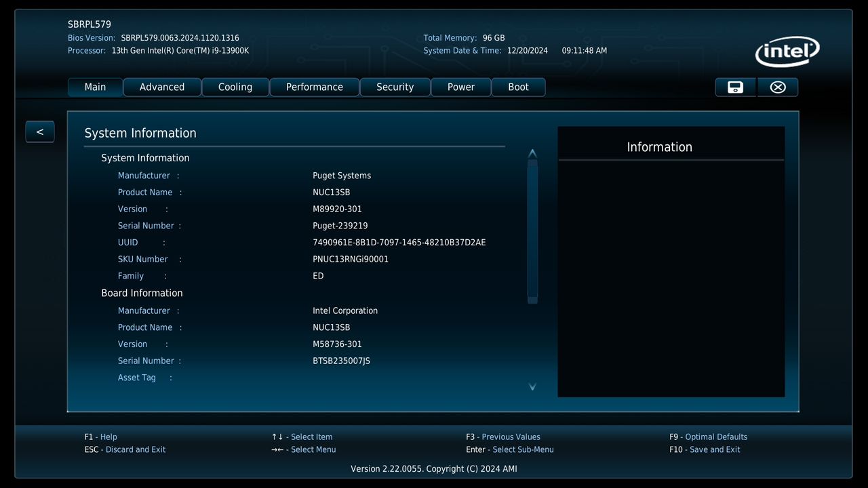
Task: Click F1 - Help
Action: click(x=101, y=437)
